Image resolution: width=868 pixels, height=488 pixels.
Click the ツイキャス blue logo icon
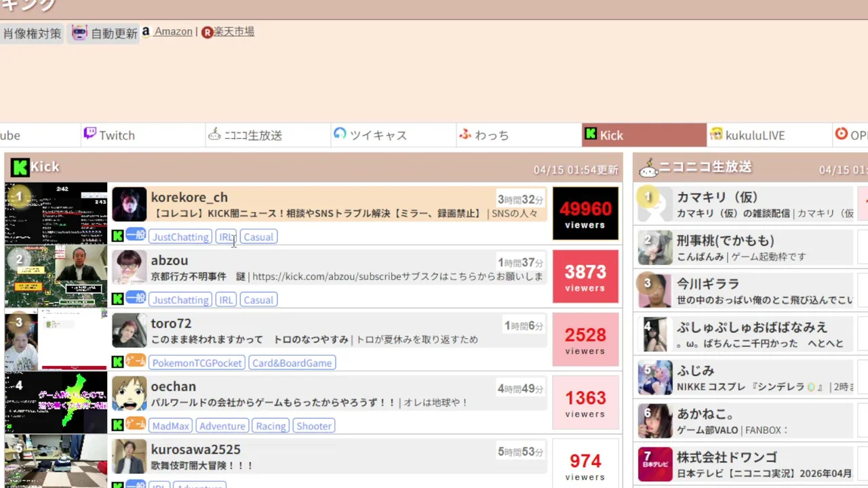[340, 134]
